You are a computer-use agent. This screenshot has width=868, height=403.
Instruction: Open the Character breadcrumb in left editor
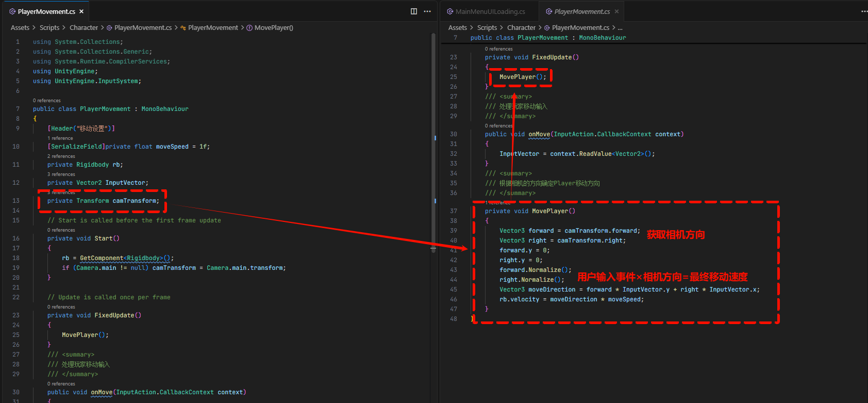pos(84,28)
